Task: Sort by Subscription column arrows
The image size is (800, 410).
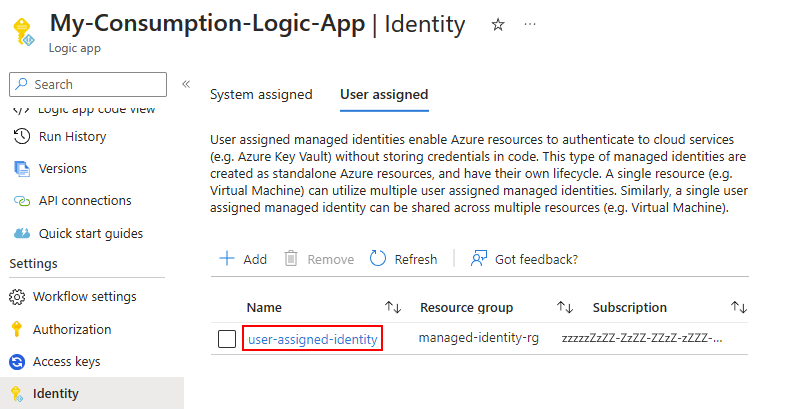Action: pyautogui.click(x=739, y=307)
